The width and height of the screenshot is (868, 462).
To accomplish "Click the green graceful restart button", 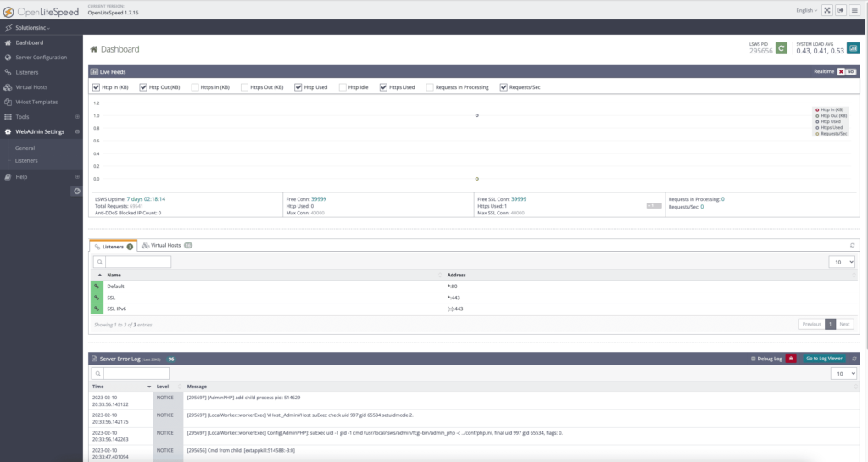I will pos(781,48).
